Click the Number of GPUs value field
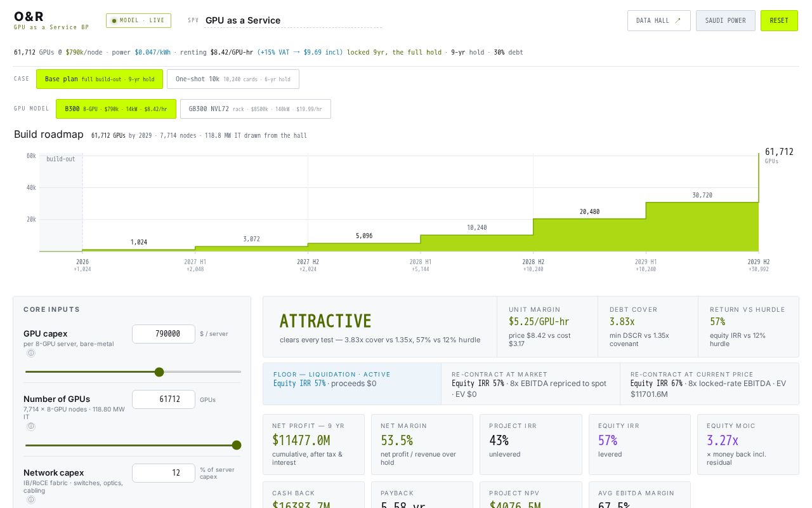 coord(163,399)
